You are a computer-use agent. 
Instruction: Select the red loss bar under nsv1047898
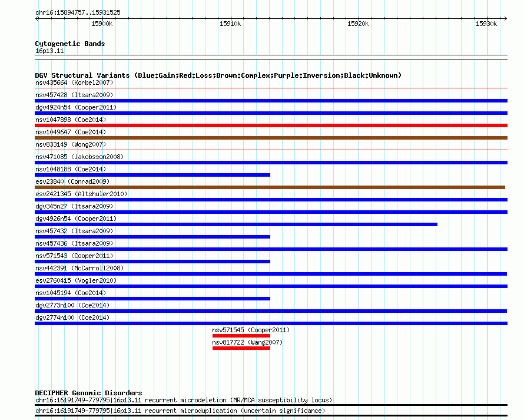pos(271,125)
